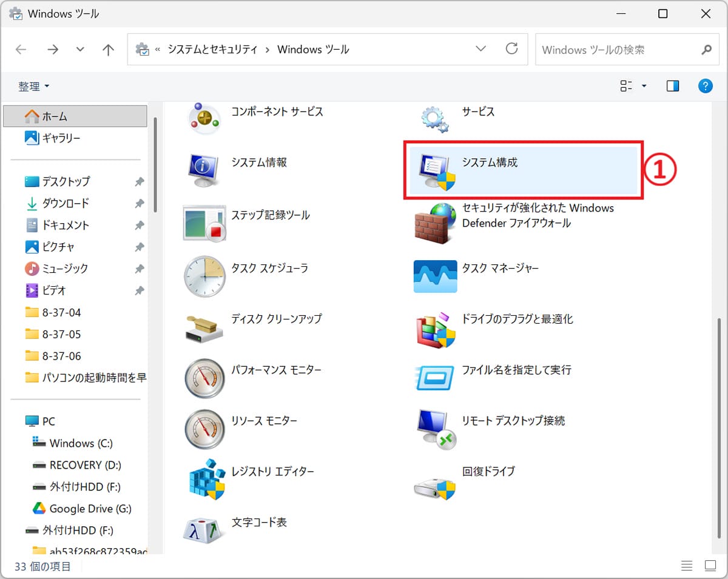728x579 pixels.
Task: Open the サービス gear icon
Action: pos(434,119)
